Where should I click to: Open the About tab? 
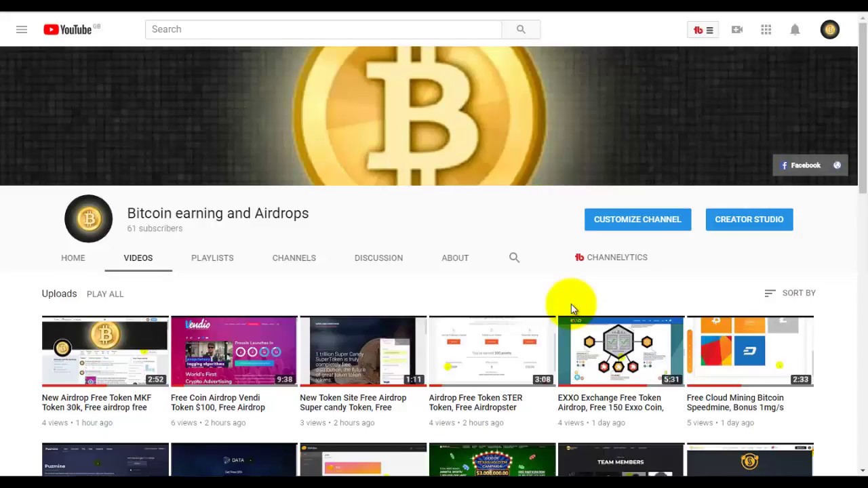click(455, 258)
